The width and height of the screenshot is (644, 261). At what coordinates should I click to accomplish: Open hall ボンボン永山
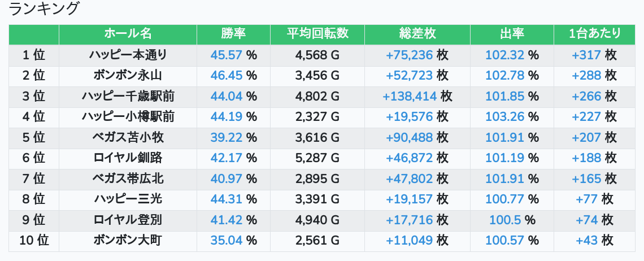128,76
